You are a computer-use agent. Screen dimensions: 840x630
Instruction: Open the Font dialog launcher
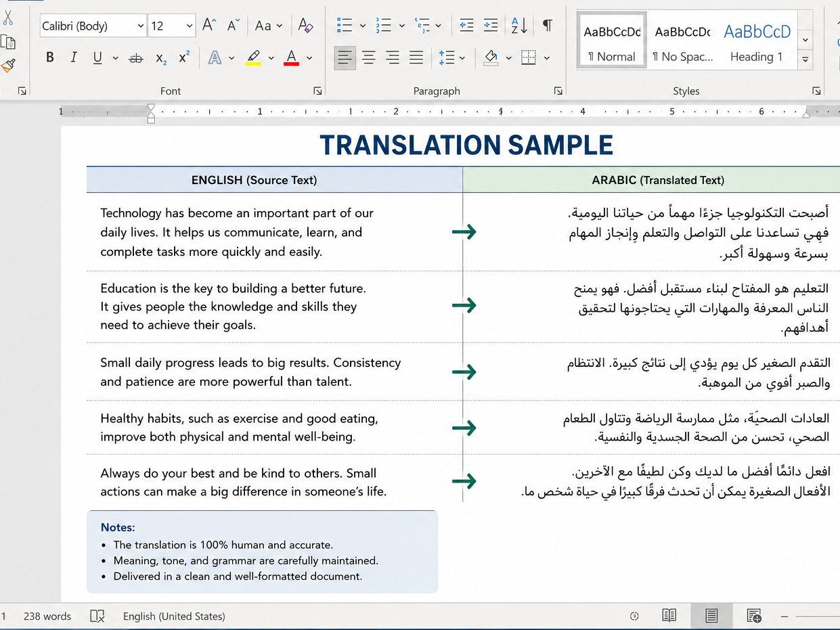coord(318,91)
